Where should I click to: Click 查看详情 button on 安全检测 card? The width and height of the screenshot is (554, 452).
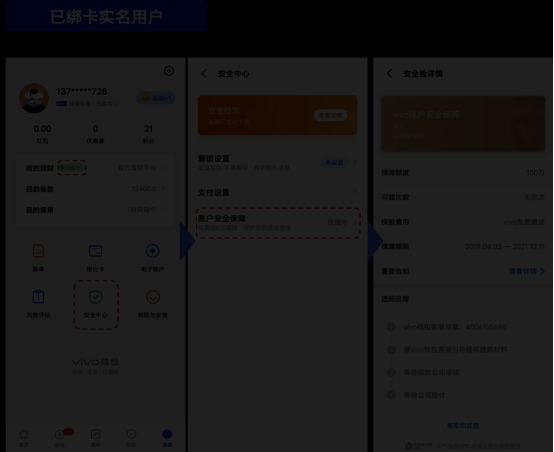(330, 115)
